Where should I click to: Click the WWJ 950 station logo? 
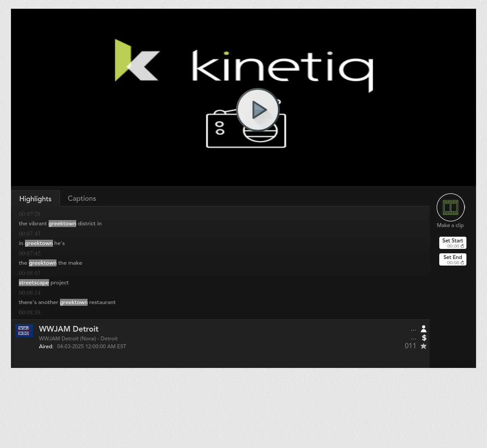[x=24, y=331]
